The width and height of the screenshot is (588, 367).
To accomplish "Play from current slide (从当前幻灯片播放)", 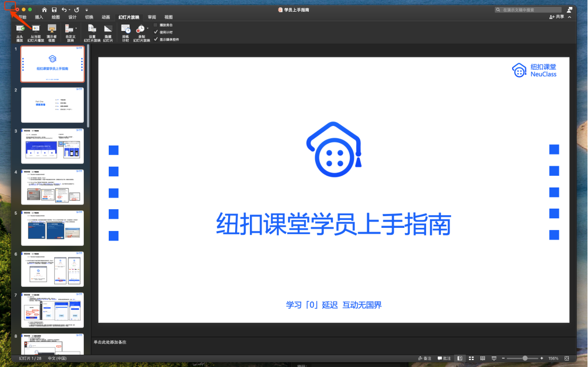I will coord(36,33).
